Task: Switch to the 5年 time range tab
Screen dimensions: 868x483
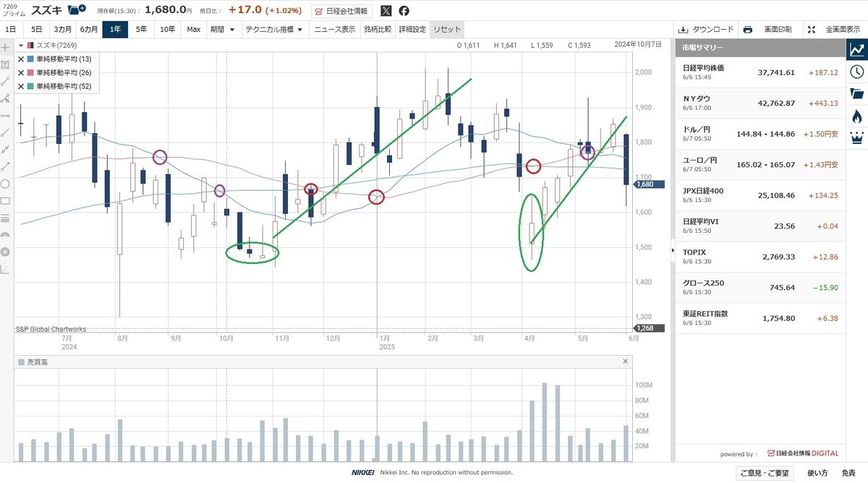Action: click(142, 30)
